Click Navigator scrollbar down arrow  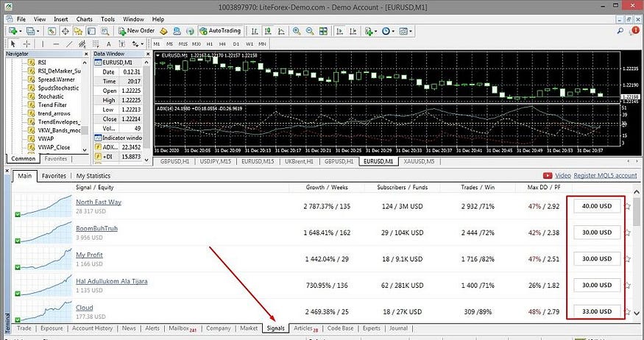click(85, 150)
